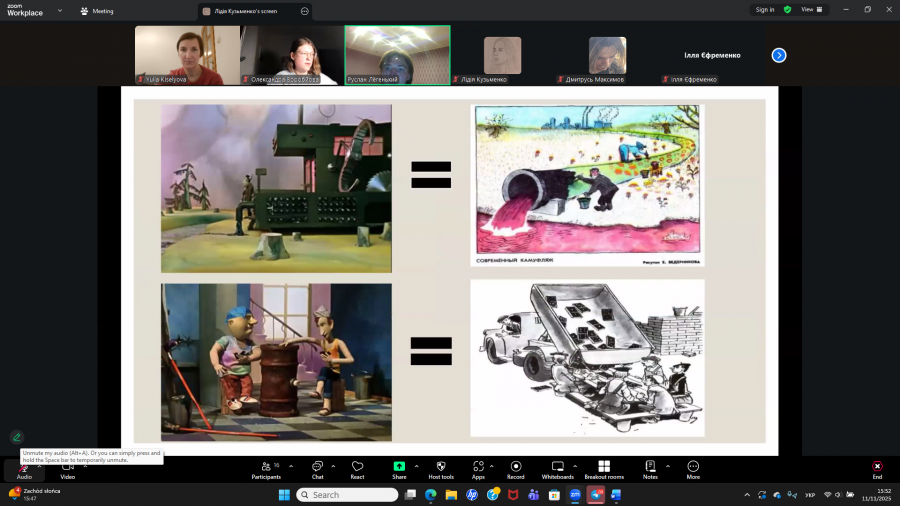
Task: Open the Participants panel
Action: (266, 470)
